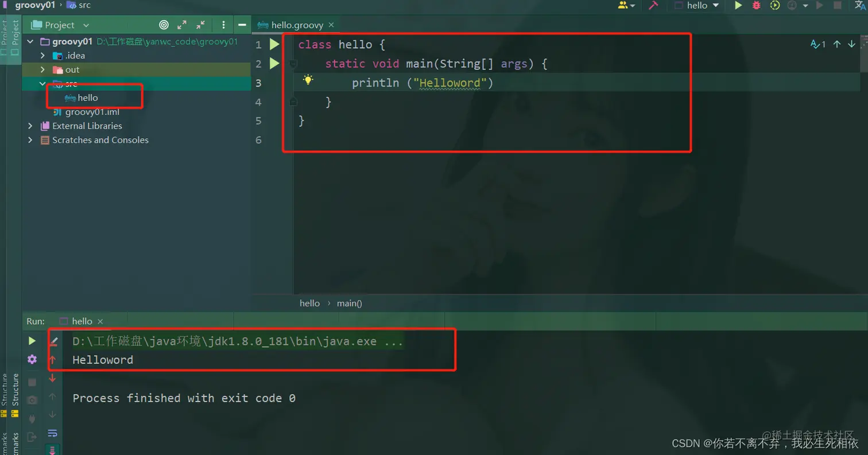
Task: Open Project panel options three-dot menu
Action: coord(223,25)
